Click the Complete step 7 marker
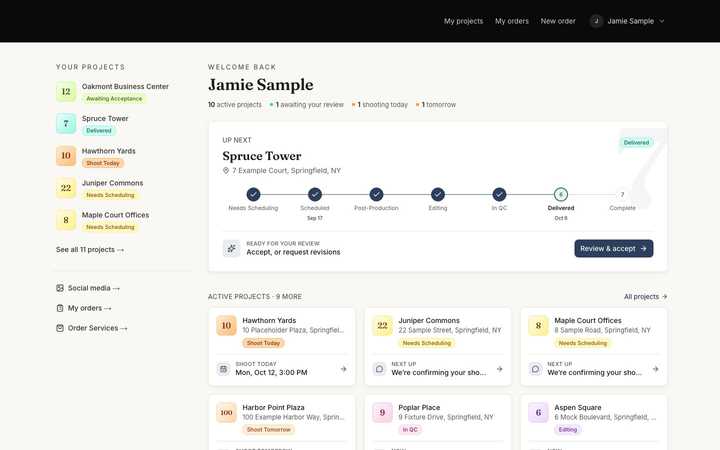The image size is (720, 450). point(622,195)
